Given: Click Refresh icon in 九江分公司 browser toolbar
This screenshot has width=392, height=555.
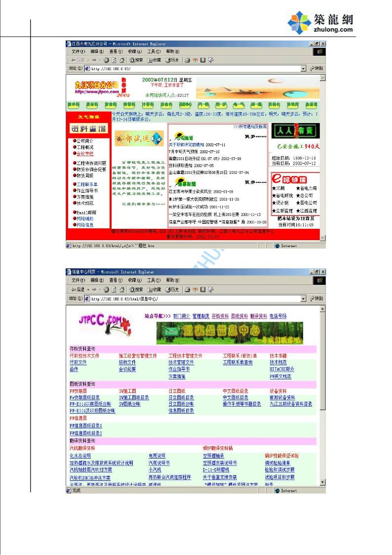Looking at the screenshot, I should tap(114, 60).
